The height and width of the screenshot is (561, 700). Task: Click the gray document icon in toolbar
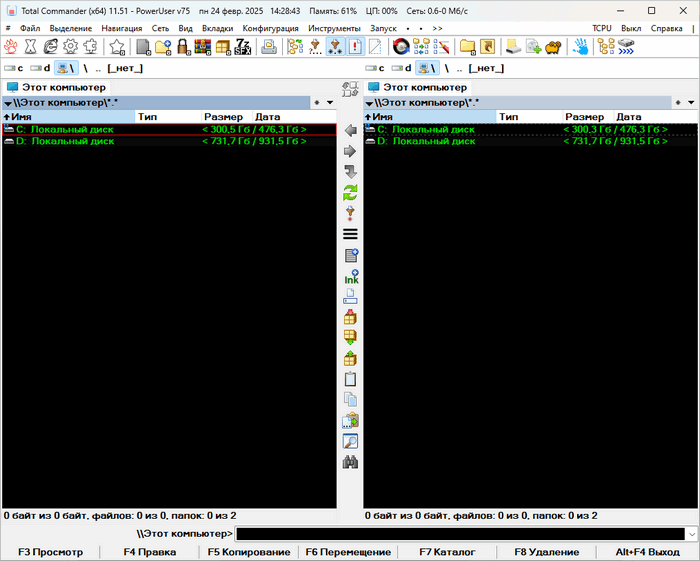[143, 46]
